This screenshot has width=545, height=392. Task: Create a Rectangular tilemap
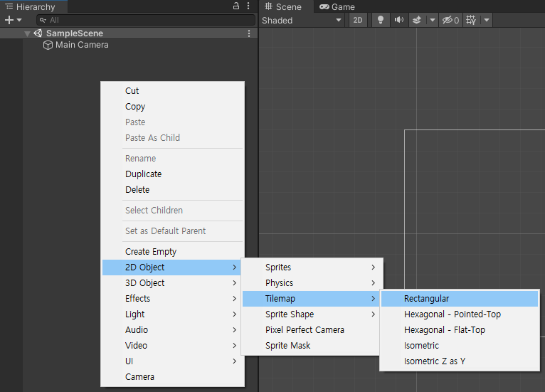point(460,299)
